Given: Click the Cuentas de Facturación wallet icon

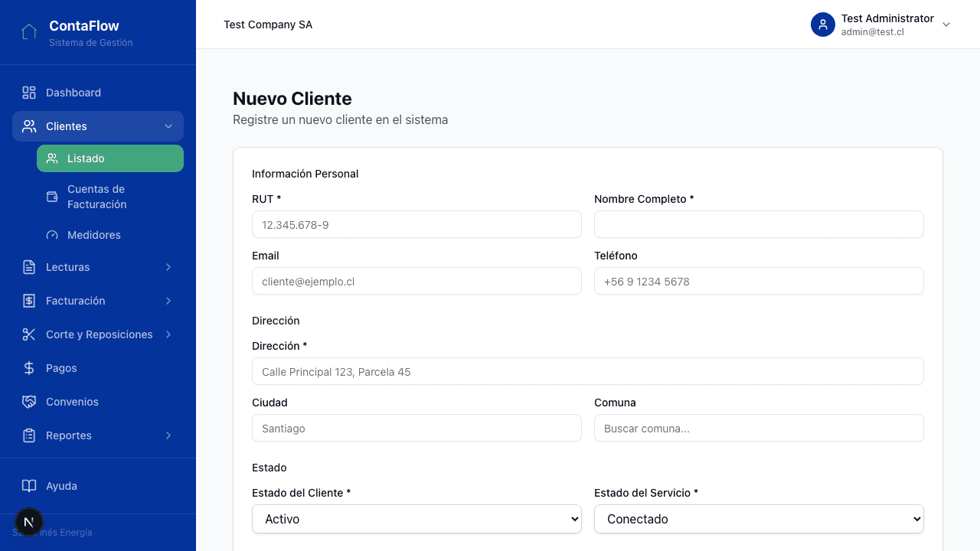Looking at the screenshot, I should click(x=52, y=197).
